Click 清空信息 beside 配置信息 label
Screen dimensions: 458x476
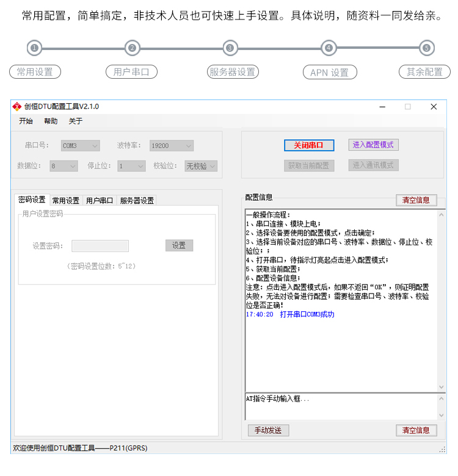click(x=416, y=200)
